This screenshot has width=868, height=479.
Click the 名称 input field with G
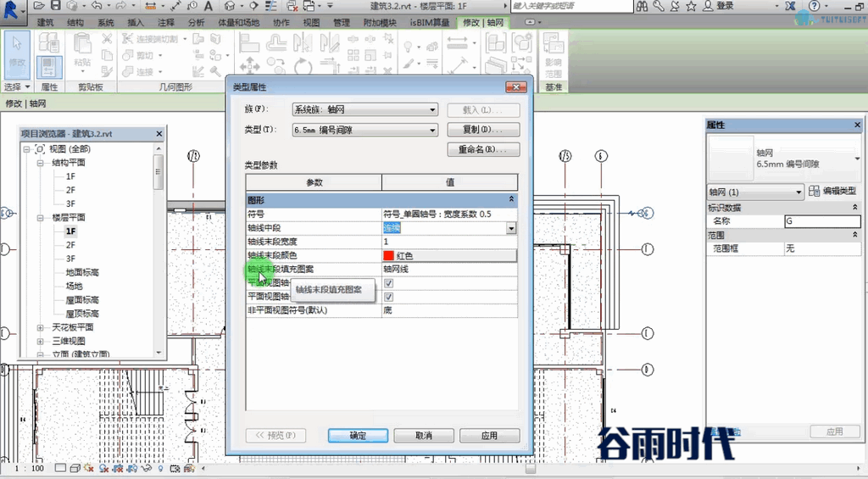click(822, 221)
